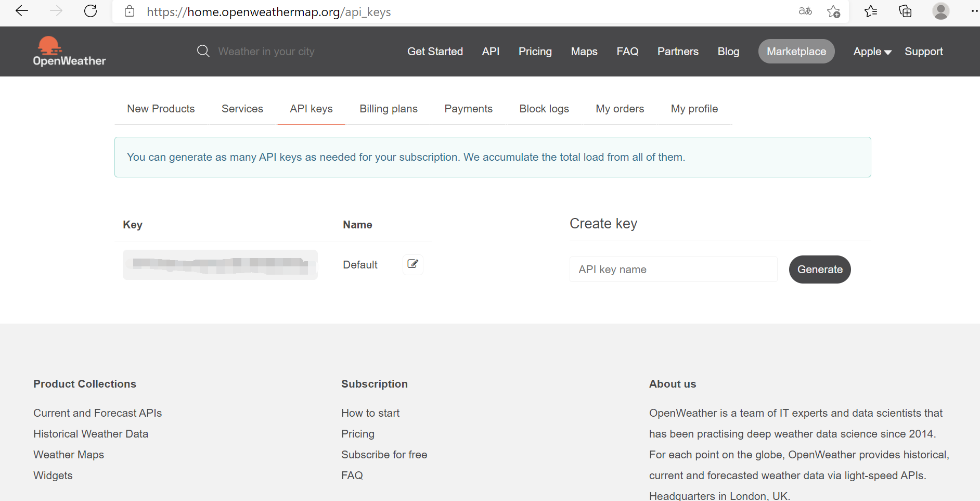
Task: Click the Name column header
Action: (357, 225)
